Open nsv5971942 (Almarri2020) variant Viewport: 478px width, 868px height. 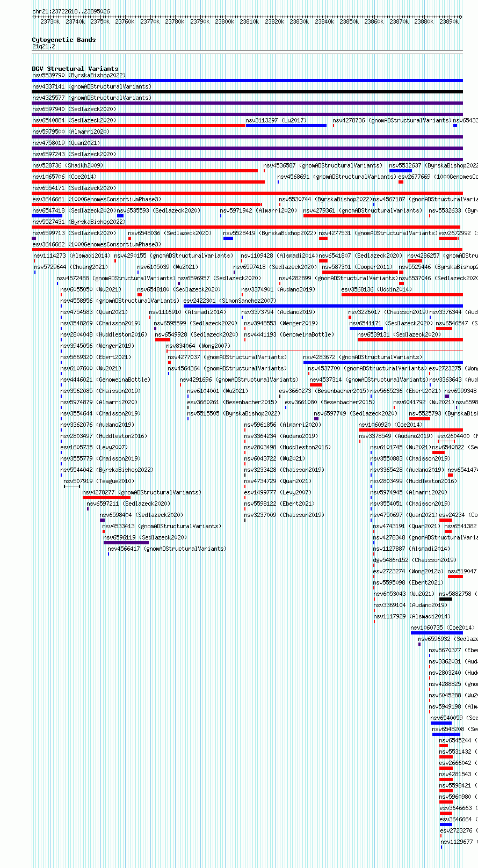pos(258,210)
